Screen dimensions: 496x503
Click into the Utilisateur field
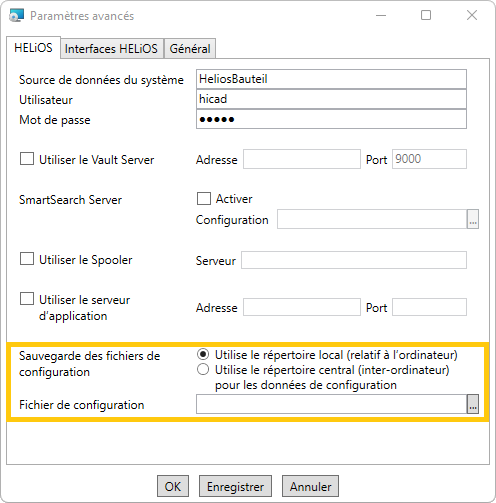click(331, 99)
